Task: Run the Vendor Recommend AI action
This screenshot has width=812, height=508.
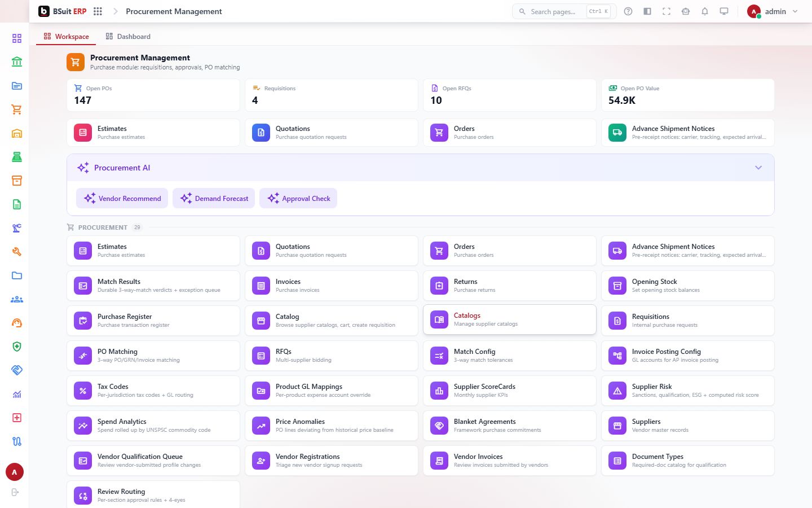Action: tap(122, 198)
